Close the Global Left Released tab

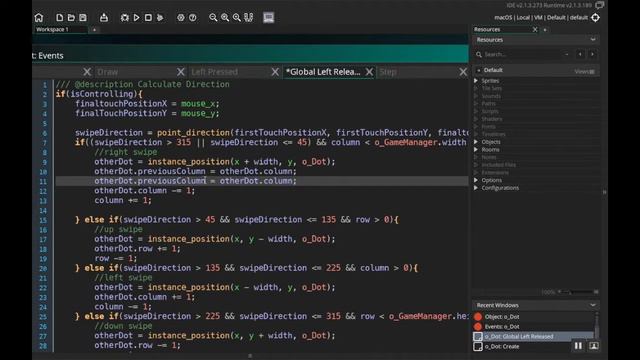click(x=369, y=72)
